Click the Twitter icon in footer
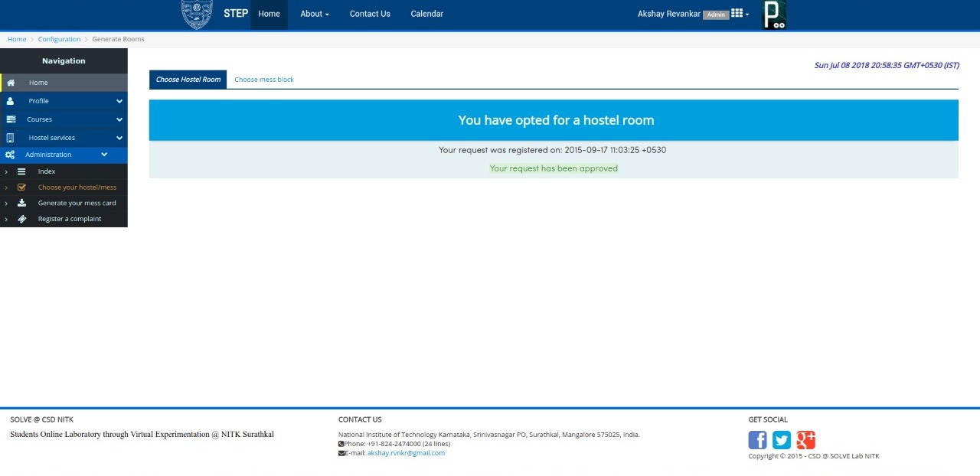This screenshot has width=980, height=476. coord(781,440)
